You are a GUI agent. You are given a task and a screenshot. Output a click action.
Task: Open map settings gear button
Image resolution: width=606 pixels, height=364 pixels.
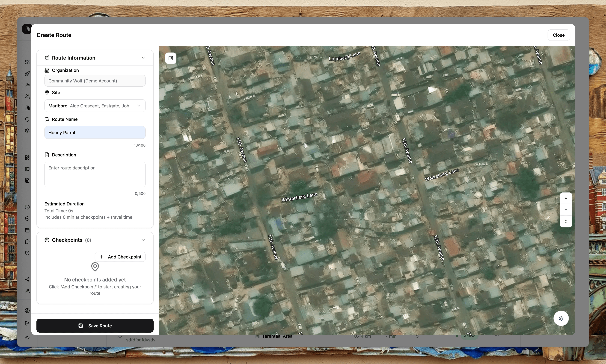tap(561, 318)
